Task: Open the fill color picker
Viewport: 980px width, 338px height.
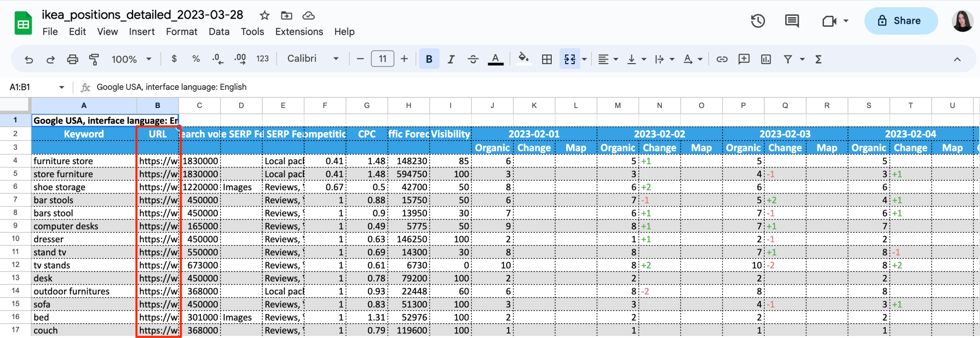Action: [523, 59]
